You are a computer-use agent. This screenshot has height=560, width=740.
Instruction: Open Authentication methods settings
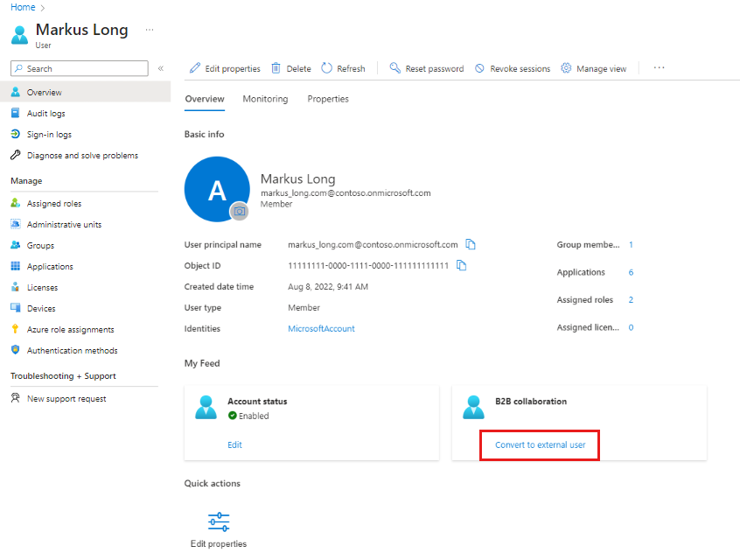click(66, 350)
